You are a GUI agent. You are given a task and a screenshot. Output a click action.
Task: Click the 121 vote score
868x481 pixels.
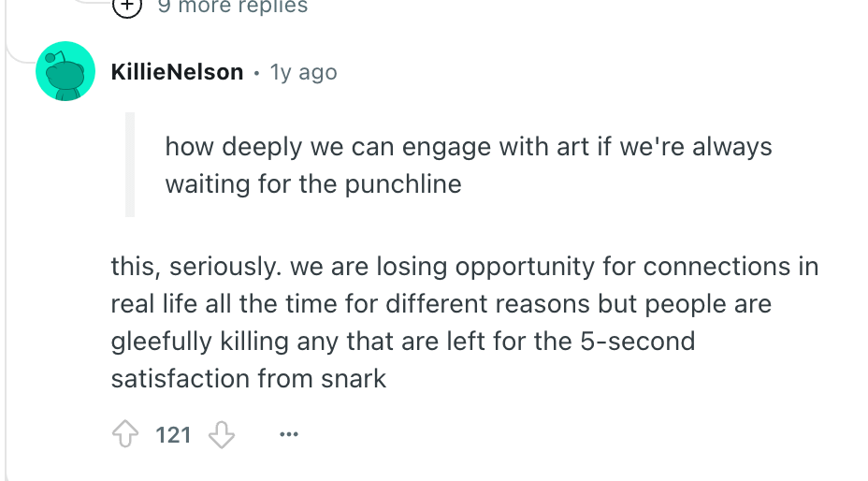173,435
